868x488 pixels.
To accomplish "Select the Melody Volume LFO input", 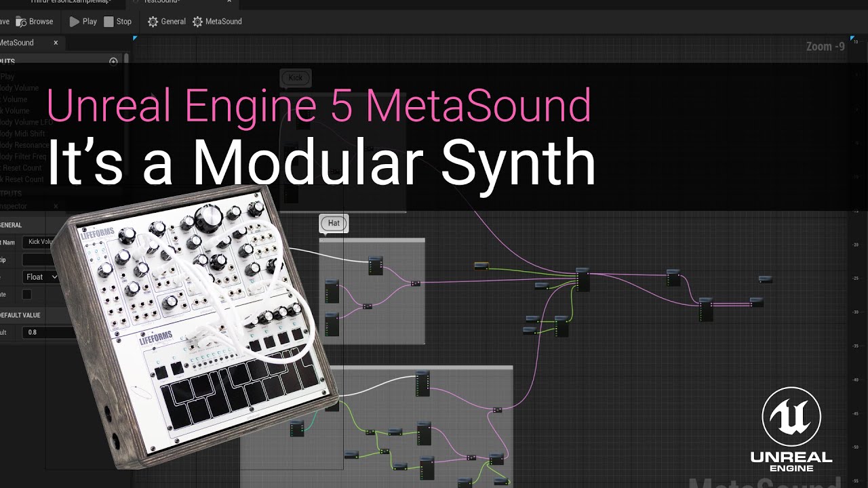I will pyautogui.click(x=26, y=122).
